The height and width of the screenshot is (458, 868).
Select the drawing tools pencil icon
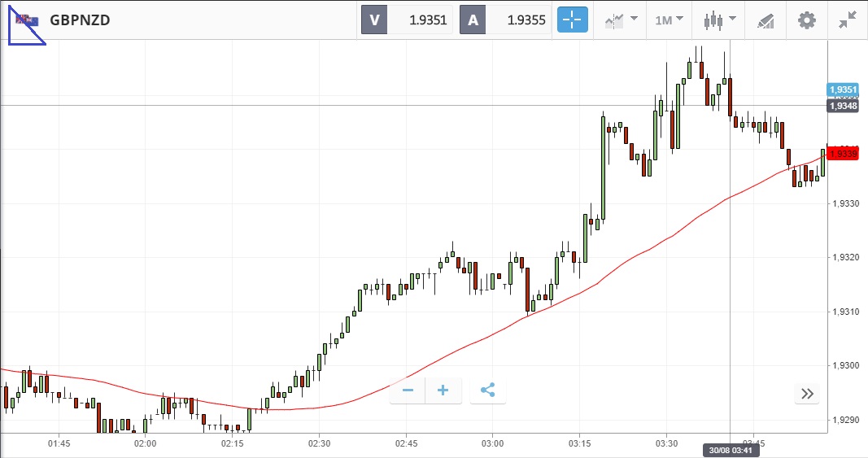coord(765,20)
